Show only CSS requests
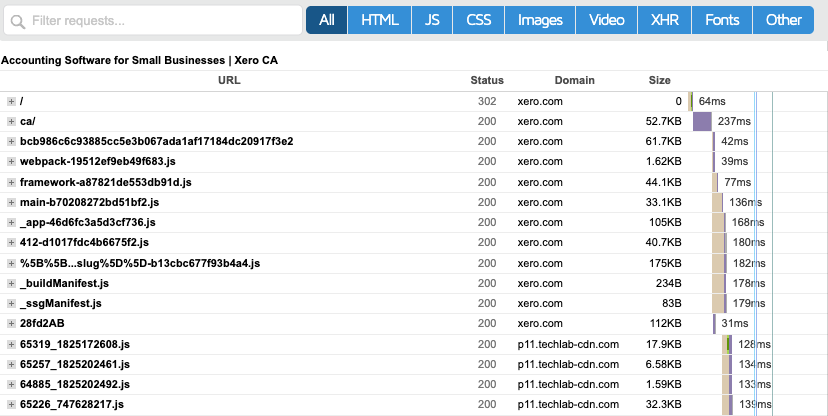The height and width of the screenshot is (416, 828). [x=478, y=20]
